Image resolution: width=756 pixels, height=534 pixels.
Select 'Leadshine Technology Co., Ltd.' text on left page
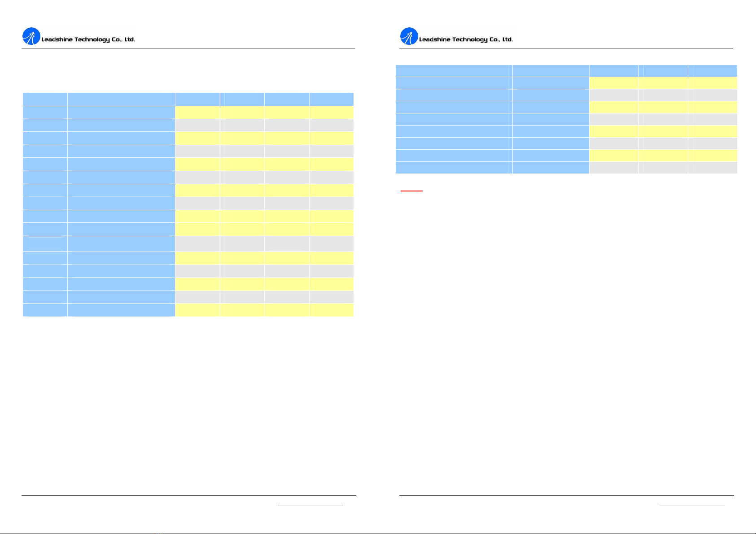[88, 39]
